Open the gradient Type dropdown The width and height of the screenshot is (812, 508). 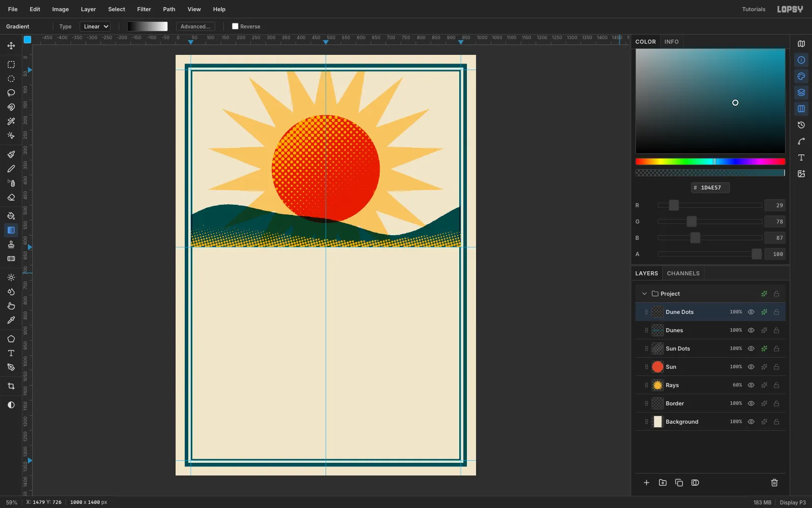(x=95, y=26)
